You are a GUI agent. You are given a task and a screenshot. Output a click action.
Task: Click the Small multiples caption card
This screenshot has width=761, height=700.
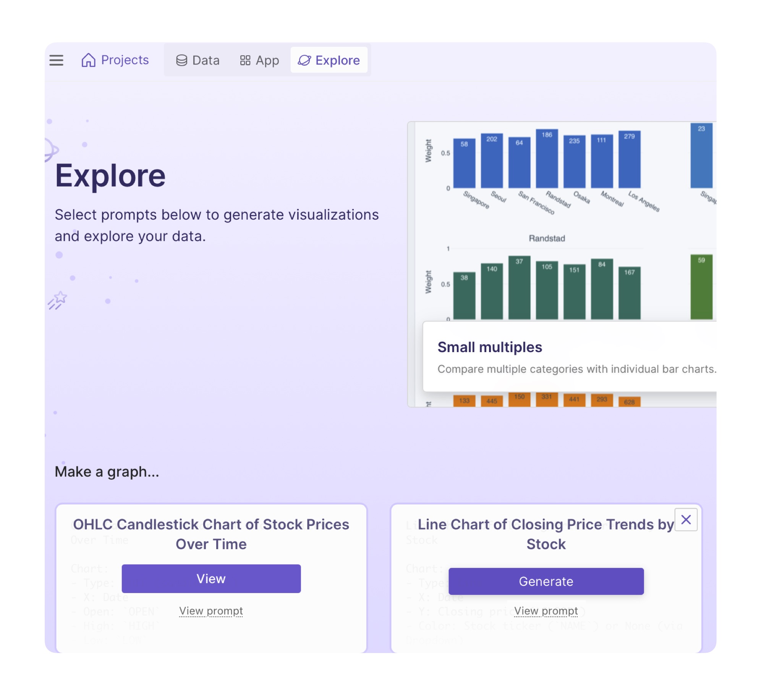pyautogui.click(x=569, y=357)
